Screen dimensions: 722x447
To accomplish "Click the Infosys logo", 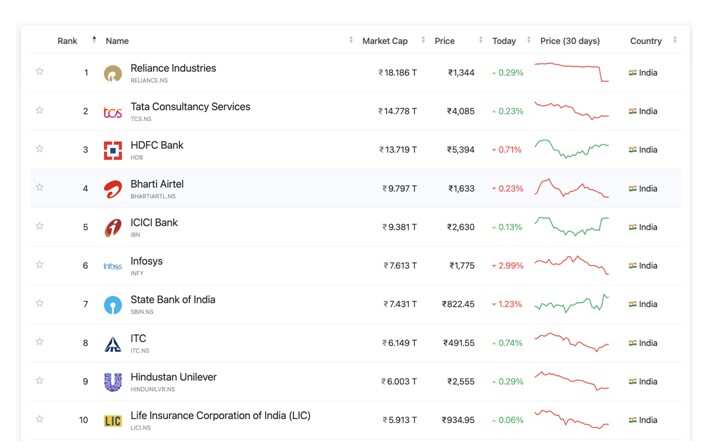I will point(113,266).
